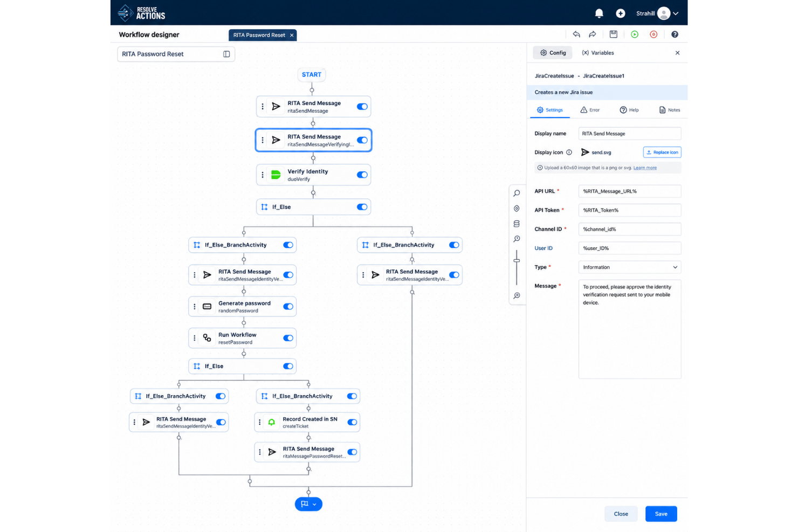Open the Learn more link
This screenshot has height=532, width=798.
click(645, 168)
